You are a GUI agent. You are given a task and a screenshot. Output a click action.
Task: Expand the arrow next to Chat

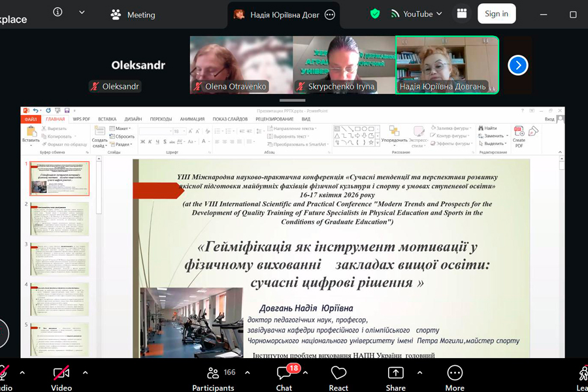[x=306, y=373]
